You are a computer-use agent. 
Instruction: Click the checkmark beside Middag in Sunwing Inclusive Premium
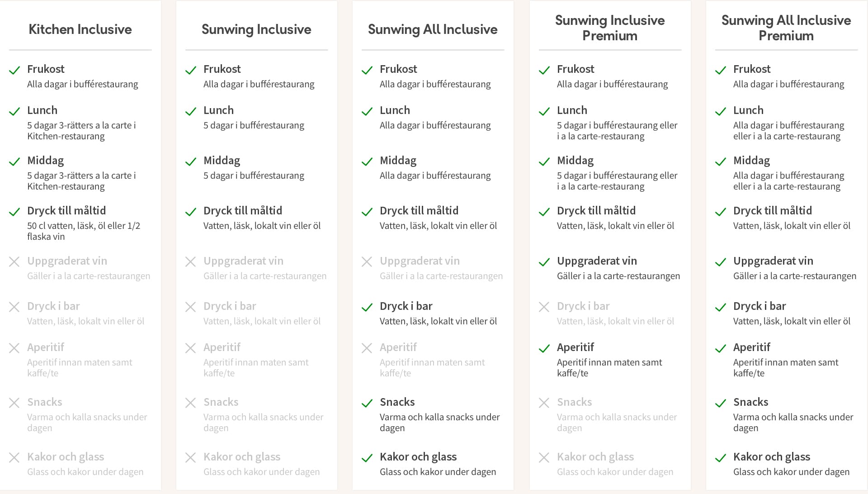point(544,161)
